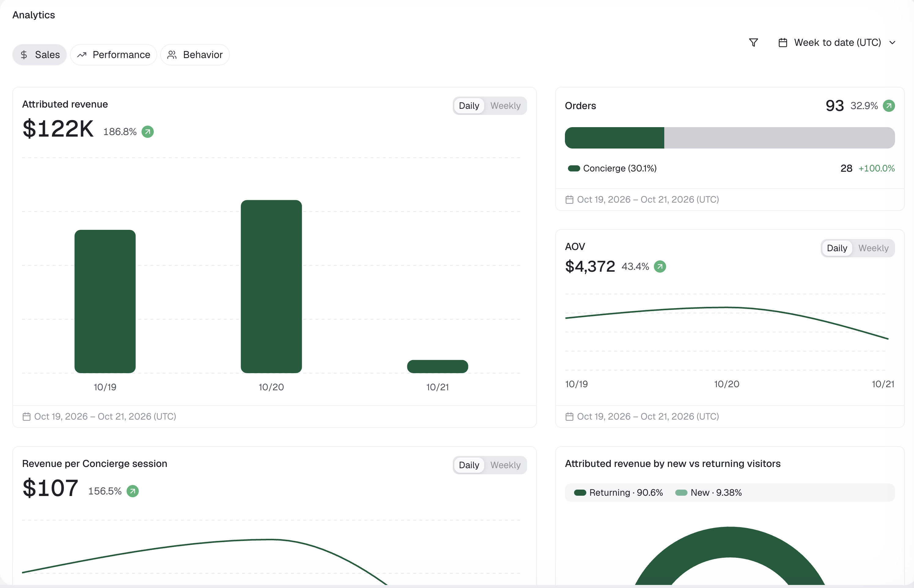This screenshot has height=588, width=914.
Task: Click the calendar icon under Attributed revenue chart
Action: tap(26, 417)
